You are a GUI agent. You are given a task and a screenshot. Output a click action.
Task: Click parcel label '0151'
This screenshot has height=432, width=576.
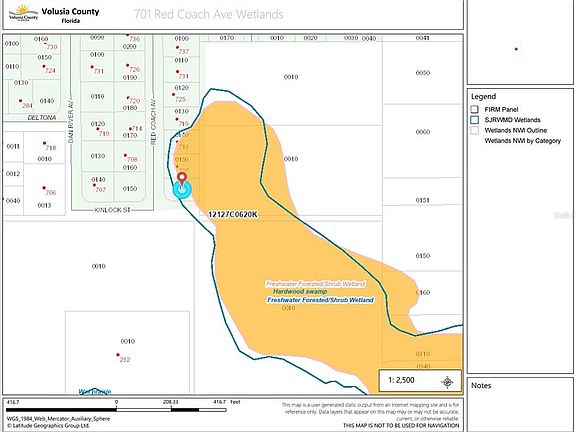(422, 200)
